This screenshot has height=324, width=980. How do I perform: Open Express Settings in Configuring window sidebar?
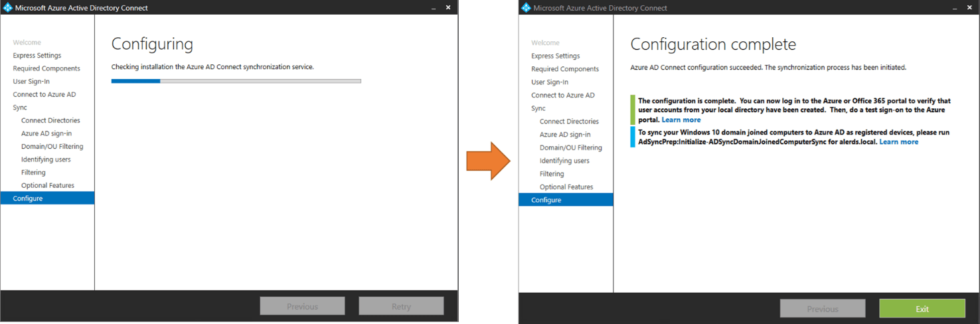point(37,56)
